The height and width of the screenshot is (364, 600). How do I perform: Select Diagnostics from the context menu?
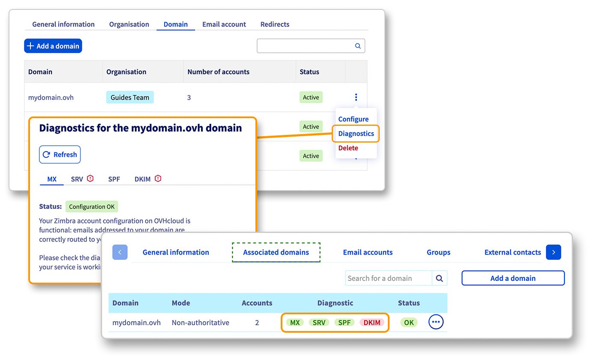(x=356, y=134)
